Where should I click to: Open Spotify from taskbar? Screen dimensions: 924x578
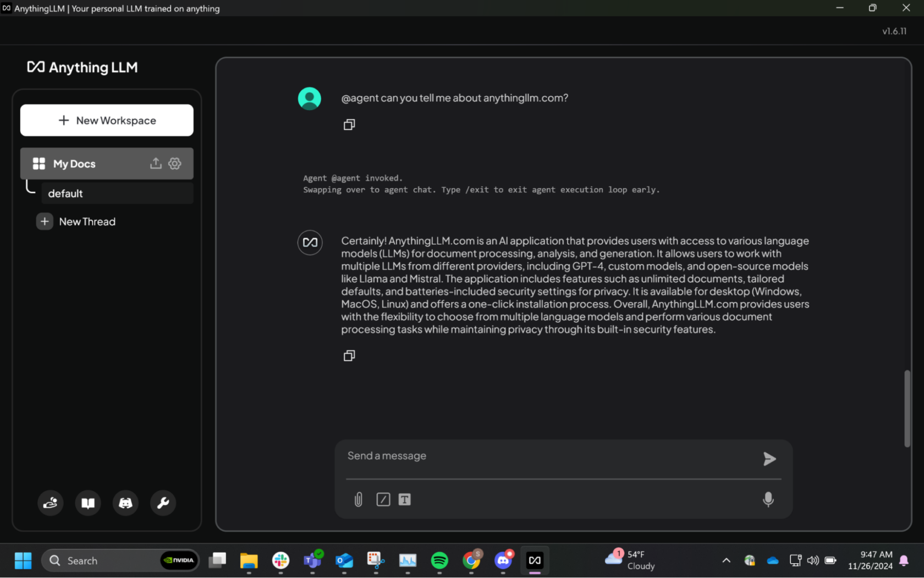click(x=439, y=560)
